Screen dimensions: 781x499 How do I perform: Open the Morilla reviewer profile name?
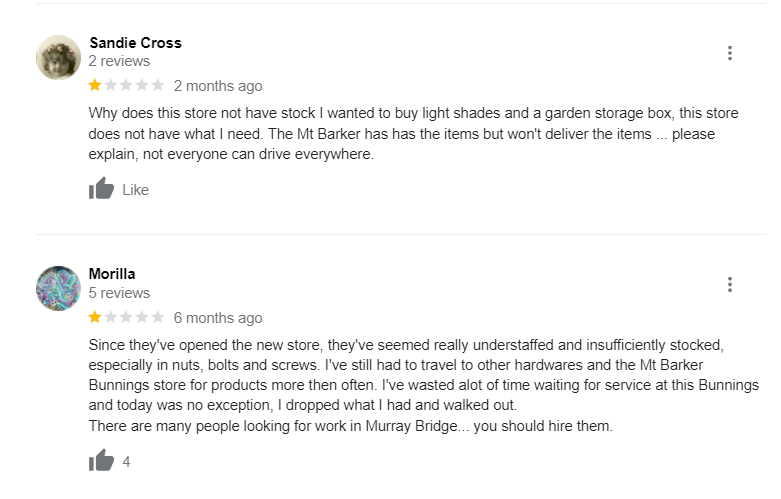tap(112, 274)
